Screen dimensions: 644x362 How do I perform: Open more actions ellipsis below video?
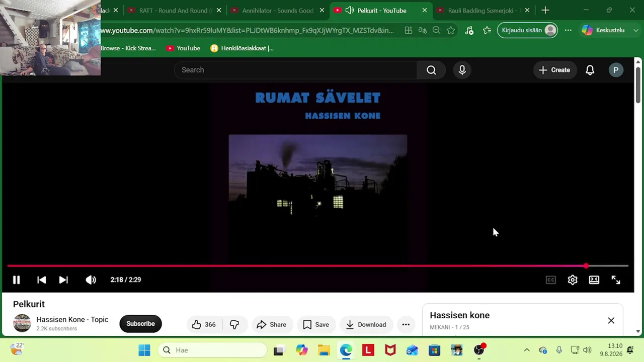click(x=406, y=324)
